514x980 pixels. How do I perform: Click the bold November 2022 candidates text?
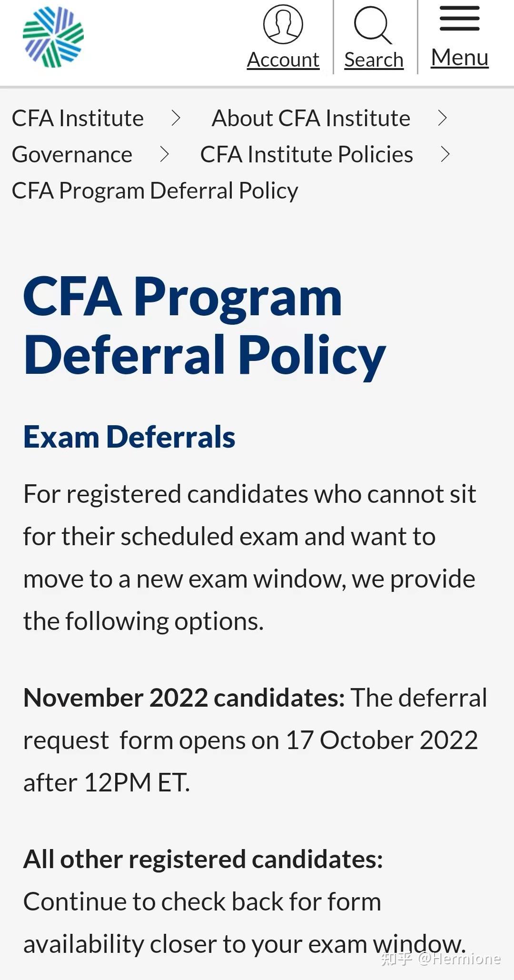point(184,698)
